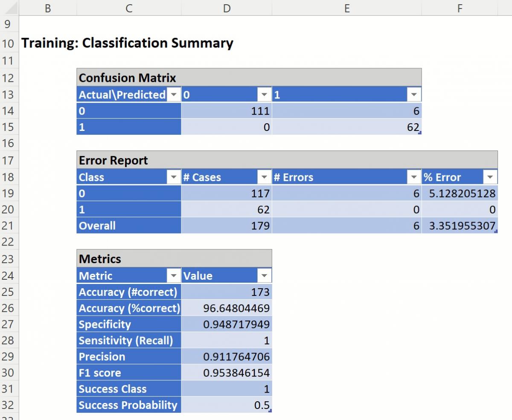Click the Overall % Error cell 3.351955307
This screenshot has width=512, height=420.
point(460,226)
